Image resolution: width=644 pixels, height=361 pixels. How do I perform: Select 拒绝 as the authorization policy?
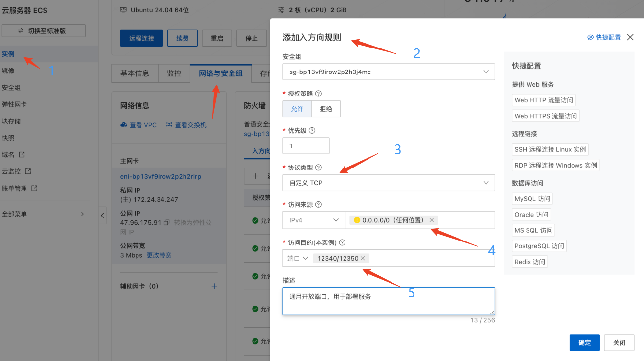(x=326, y=108)
